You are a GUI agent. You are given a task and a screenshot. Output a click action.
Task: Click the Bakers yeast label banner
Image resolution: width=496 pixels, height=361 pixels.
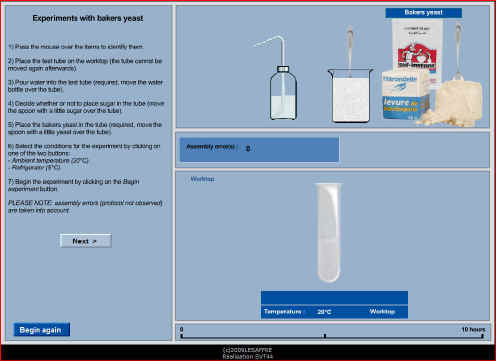click(423, 13)
